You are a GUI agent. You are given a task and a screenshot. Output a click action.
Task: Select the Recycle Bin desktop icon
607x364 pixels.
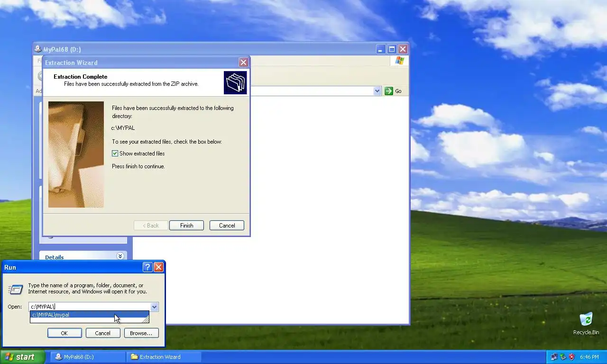(x=586, y=324)
